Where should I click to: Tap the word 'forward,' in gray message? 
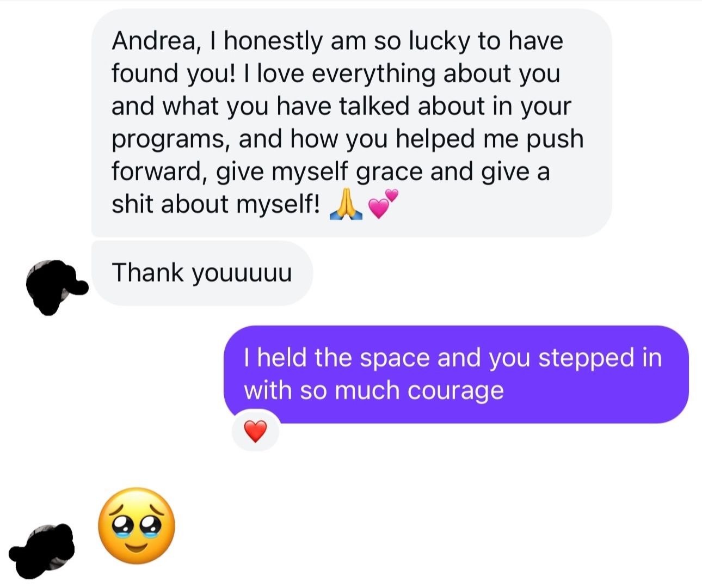[160, 171]
